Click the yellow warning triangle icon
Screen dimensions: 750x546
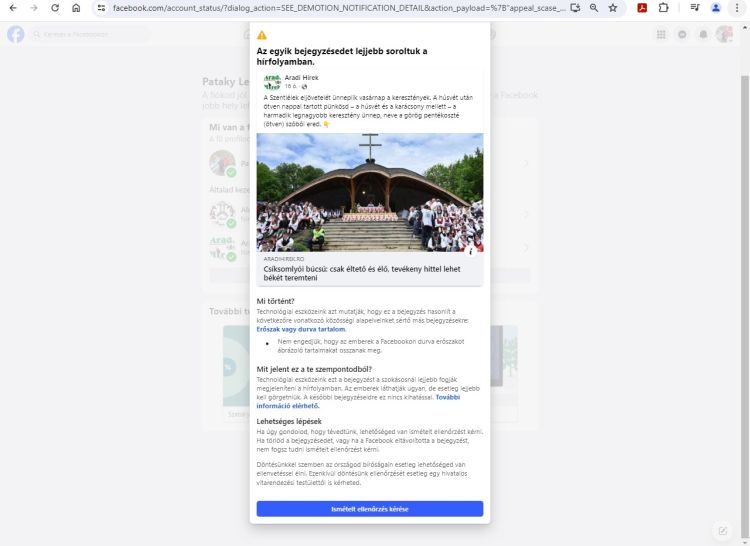click(x=262, y=35)
